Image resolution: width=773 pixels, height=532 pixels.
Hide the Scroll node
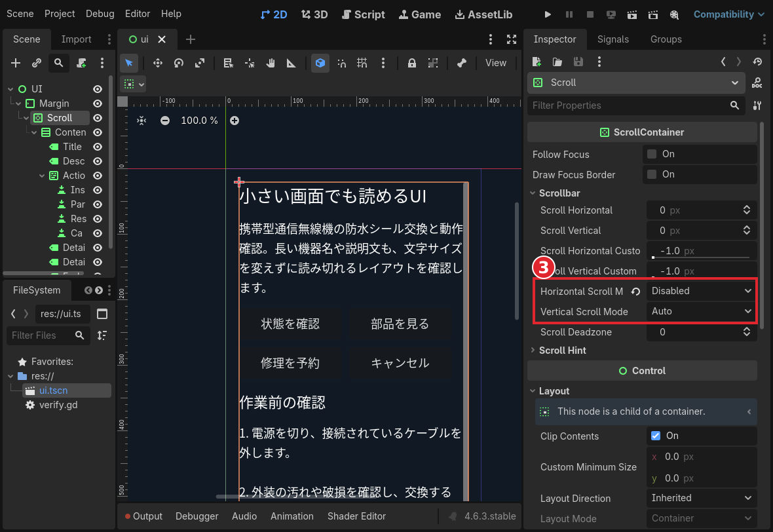[x=98, y=119]
